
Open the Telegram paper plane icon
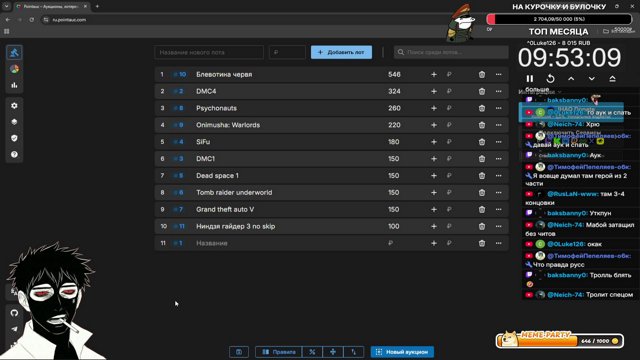click(x=14, y=329)
